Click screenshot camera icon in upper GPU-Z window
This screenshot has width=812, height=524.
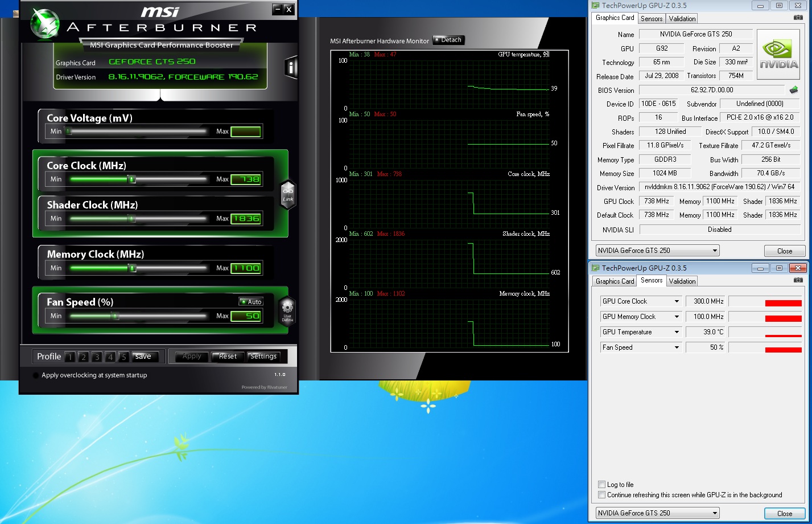[x=798, y=18]
